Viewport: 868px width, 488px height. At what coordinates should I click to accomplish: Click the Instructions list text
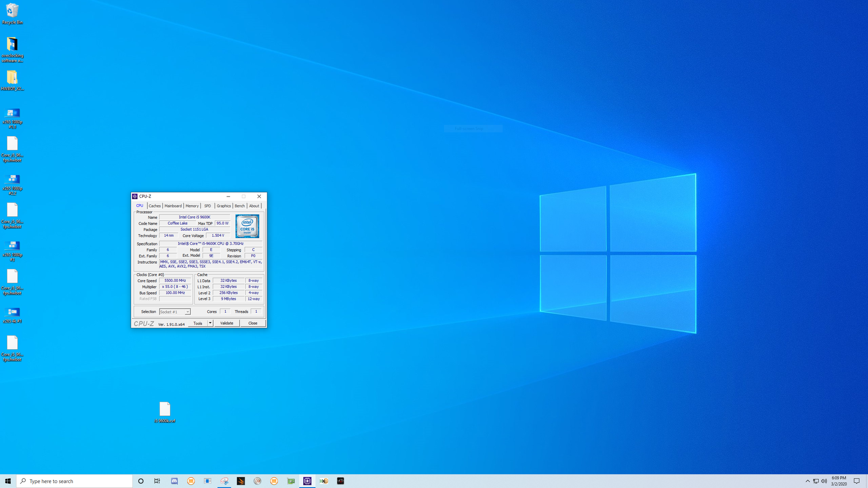pos(211,264)
